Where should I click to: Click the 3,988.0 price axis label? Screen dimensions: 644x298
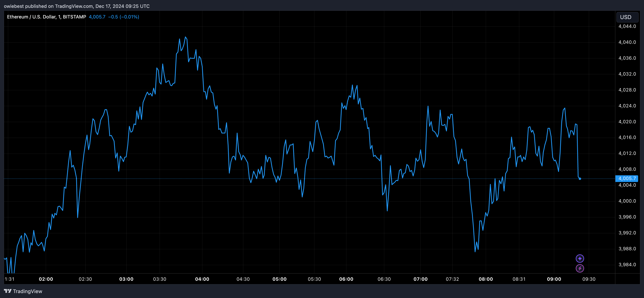tap(627, 249)
